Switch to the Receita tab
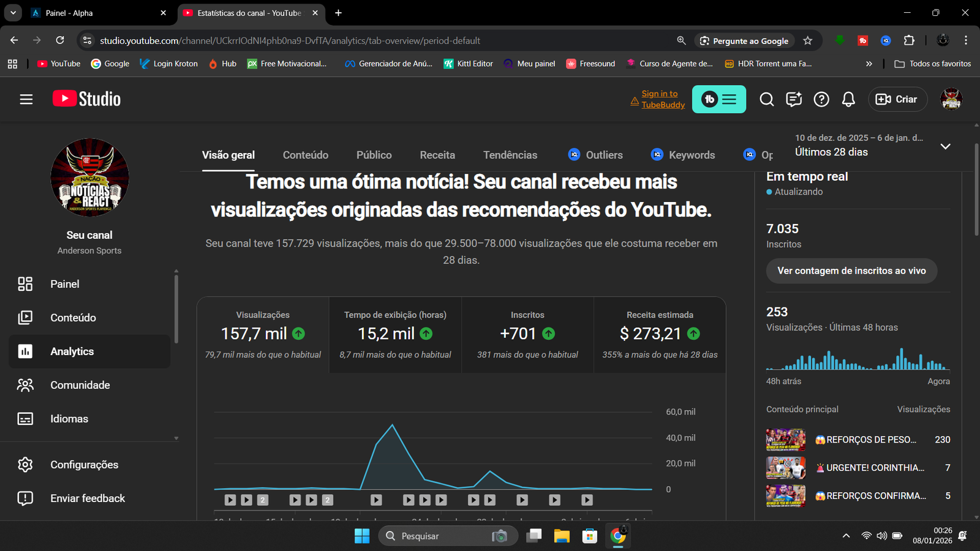The height and width of the screenshot is (551, 980). (437, 155)
